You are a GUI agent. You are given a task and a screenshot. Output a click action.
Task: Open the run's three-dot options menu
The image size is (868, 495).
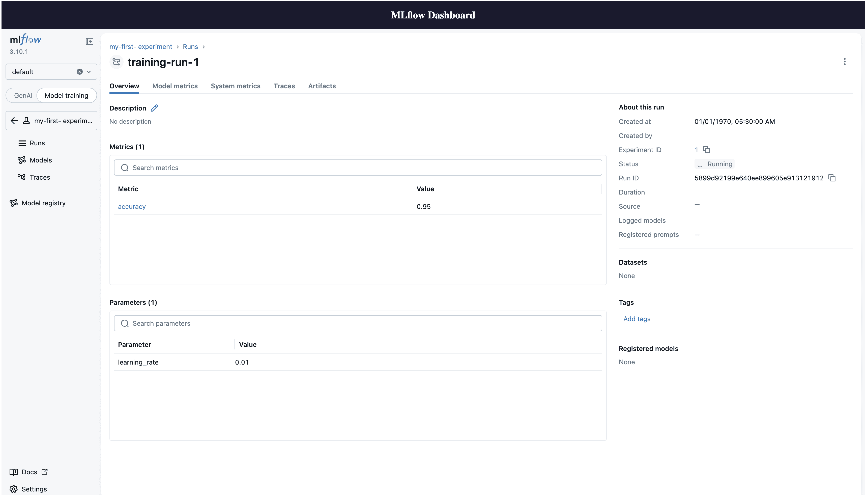pyautogui.click(x=845, y=62)
